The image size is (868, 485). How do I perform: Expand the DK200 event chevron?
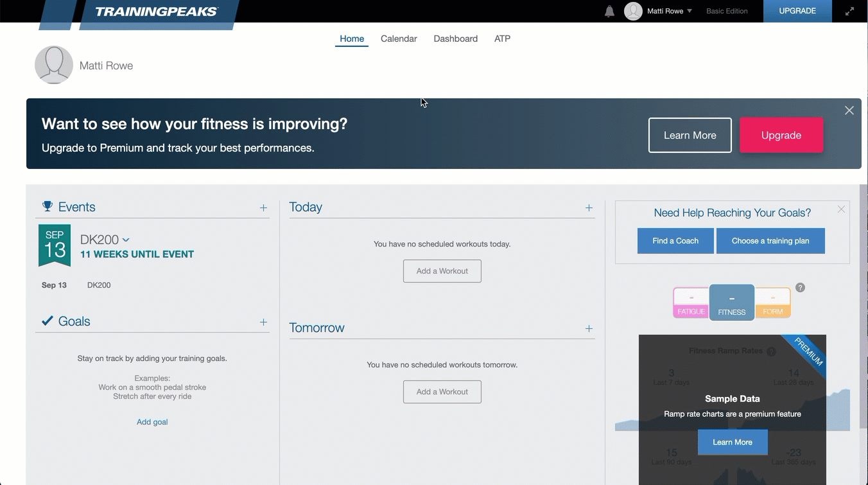pos(126,240)
